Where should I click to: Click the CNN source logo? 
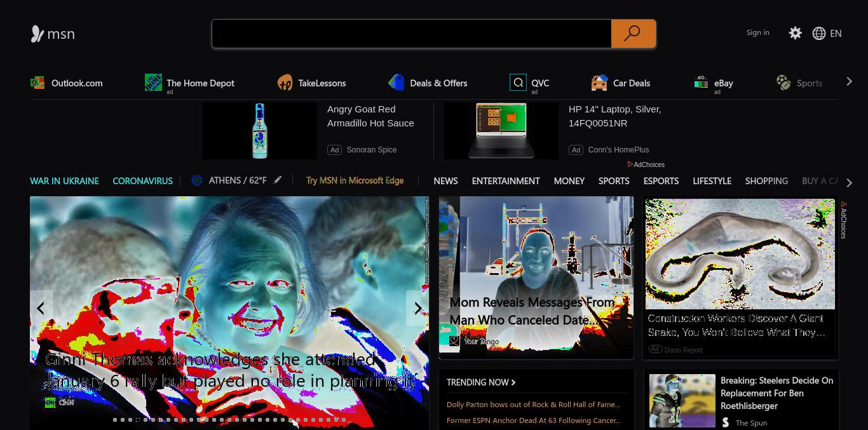50,403
